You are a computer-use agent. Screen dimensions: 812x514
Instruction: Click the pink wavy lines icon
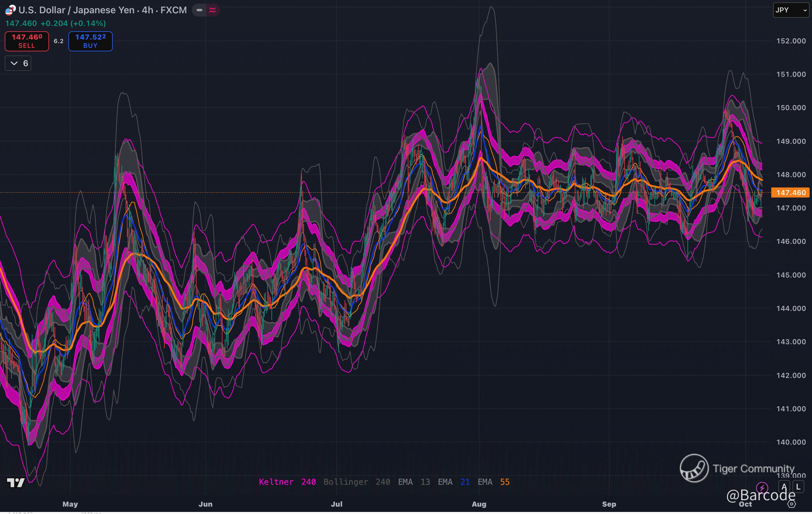click(x=212, y=10)
